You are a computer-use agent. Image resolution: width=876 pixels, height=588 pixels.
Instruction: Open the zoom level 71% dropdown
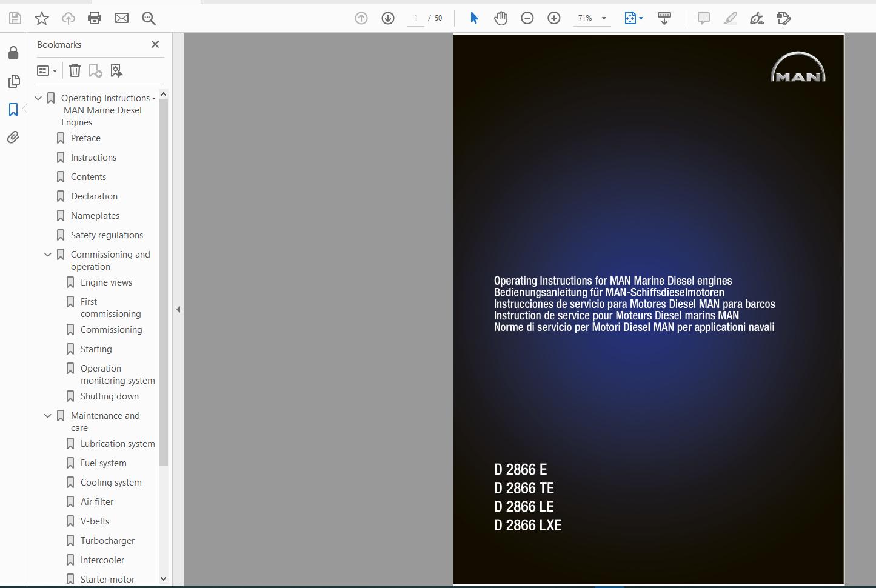click(592, 18)
